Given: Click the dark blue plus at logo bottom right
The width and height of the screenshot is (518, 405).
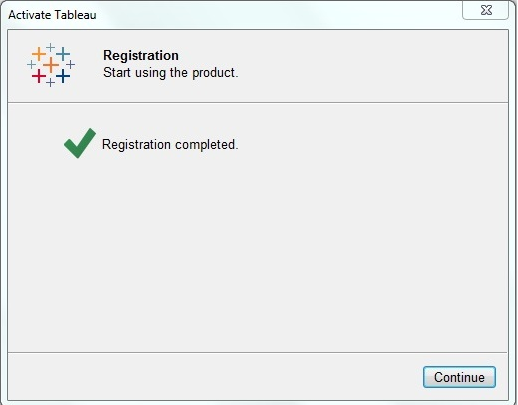Looking at the screenshot, I should pos(63,76).
